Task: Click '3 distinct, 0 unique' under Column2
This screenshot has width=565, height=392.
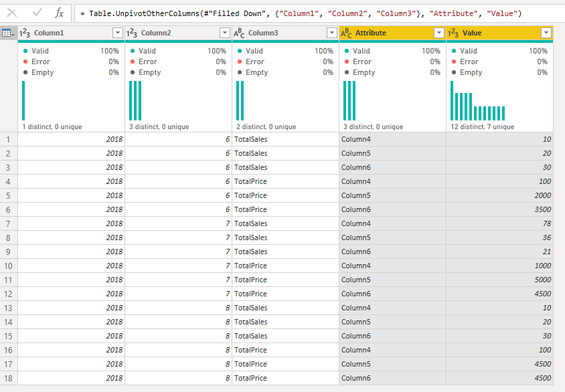Action: [x=159, y=126]
